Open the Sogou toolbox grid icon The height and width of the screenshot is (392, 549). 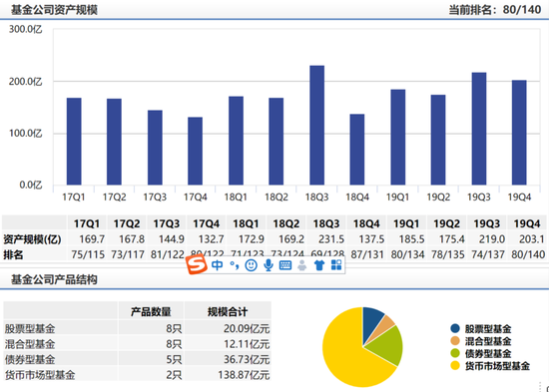[336, 265]
